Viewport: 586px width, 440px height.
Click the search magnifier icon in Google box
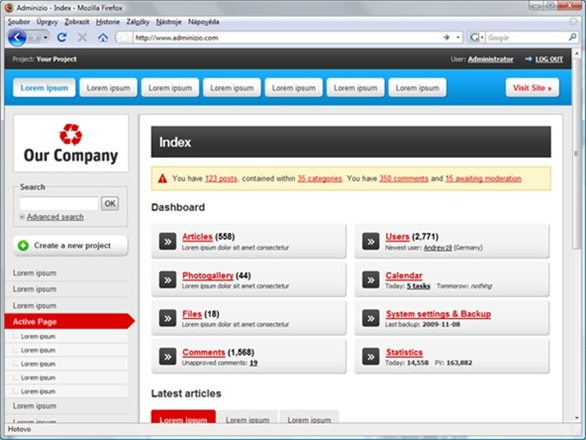[x=572, y=37]
